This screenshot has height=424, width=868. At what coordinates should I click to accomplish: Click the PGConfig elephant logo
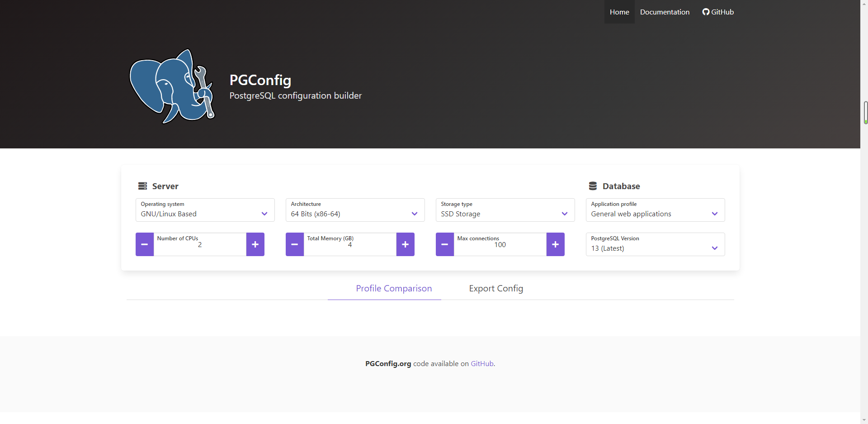click(x=172, y=86)
